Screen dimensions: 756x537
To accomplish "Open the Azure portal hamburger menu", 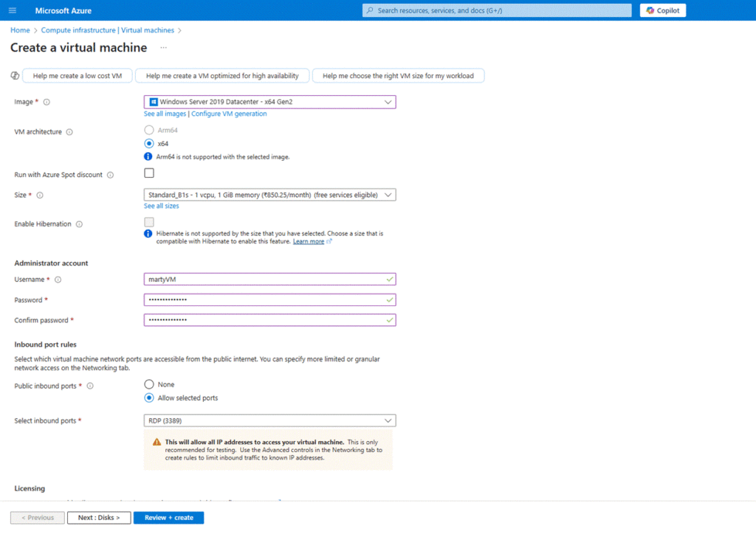I will 12,10.
